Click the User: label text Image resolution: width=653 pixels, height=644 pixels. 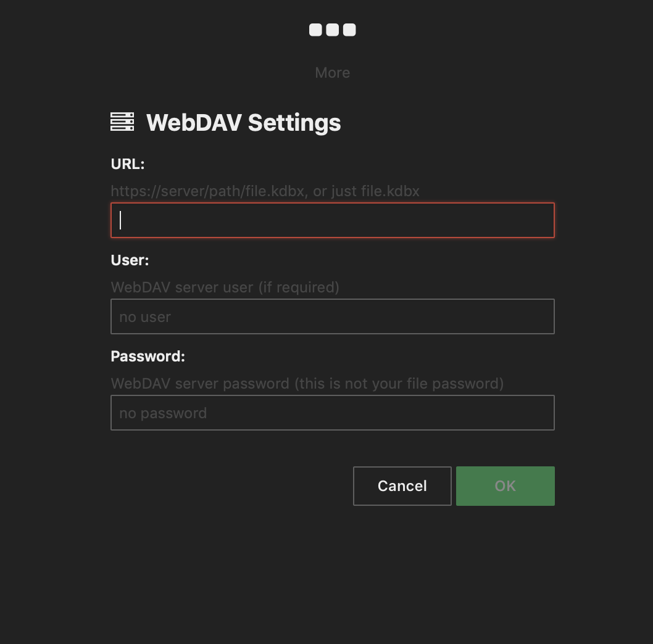pos(130,260)
